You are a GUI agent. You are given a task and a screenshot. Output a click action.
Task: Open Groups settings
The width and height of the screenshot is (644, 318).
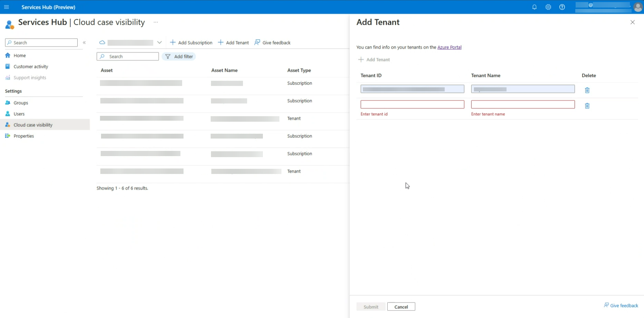point(21,103)
